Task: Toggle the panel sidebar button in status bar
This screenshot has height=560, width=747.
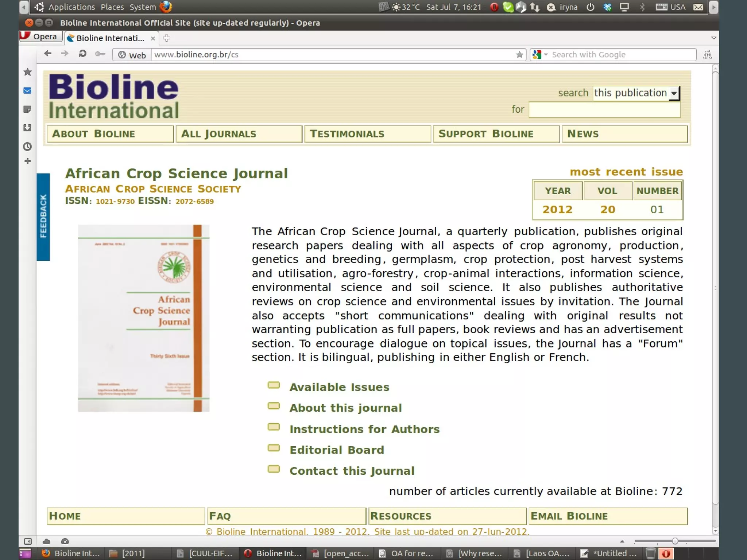Action: tap(28, 541)
